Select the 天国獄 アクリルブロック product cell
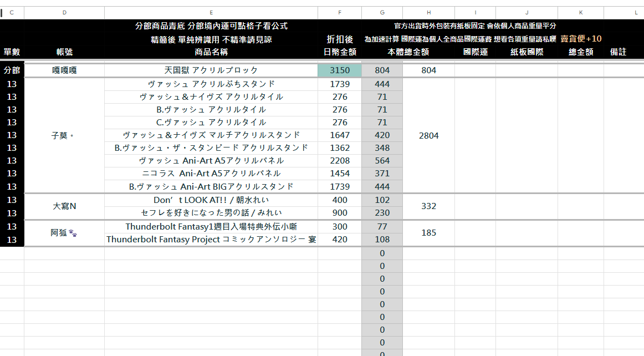The image size is (644, 356). (x=211, y=70)
